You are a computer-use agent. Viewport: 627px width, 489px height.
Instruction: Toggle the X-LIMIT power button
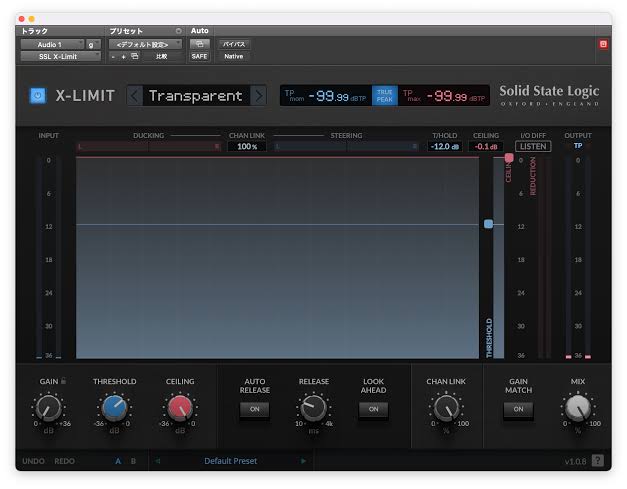pos(38,96)
